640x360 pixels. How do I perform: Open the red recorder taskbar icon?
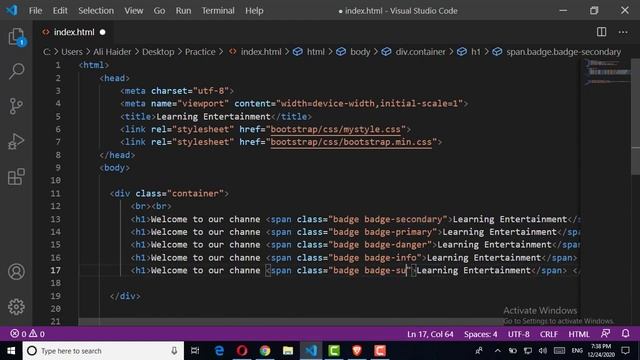tap(380, 351)
